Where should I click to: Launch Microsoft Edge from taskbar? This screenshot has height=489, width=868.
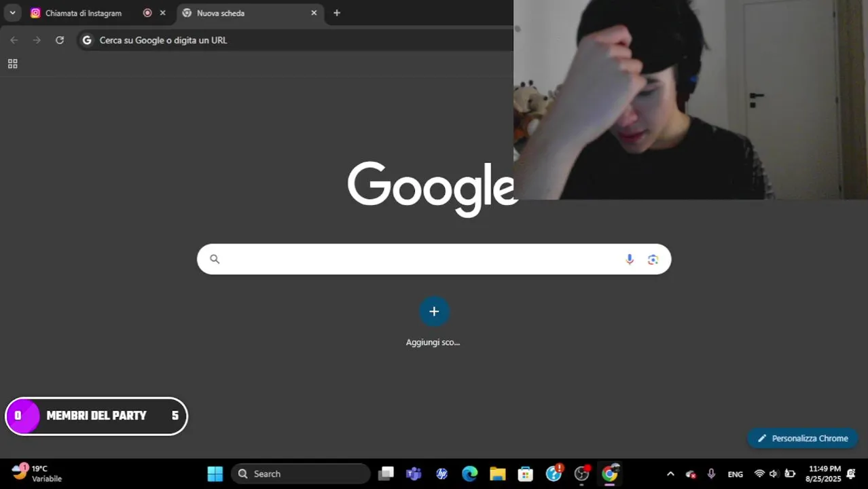(469, 473)
